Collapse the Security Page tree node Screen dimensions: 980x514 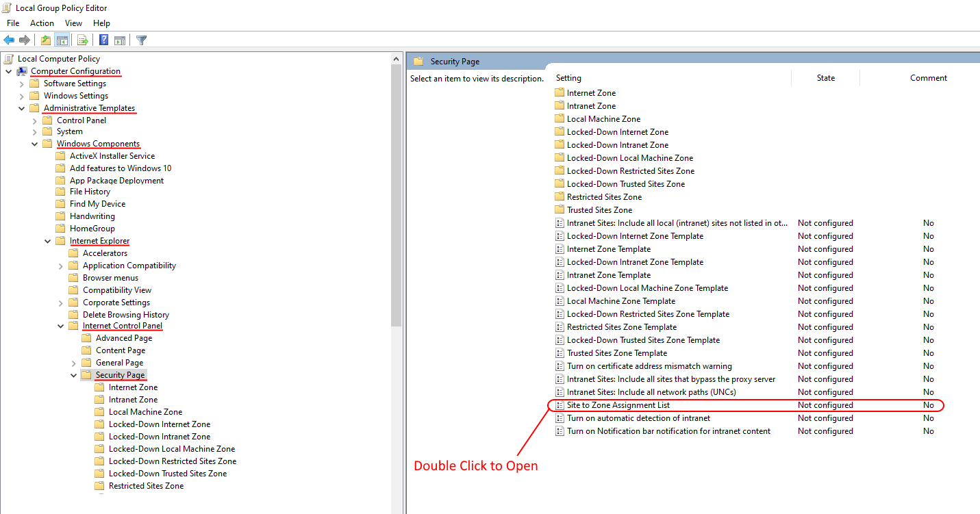[74, 375]
